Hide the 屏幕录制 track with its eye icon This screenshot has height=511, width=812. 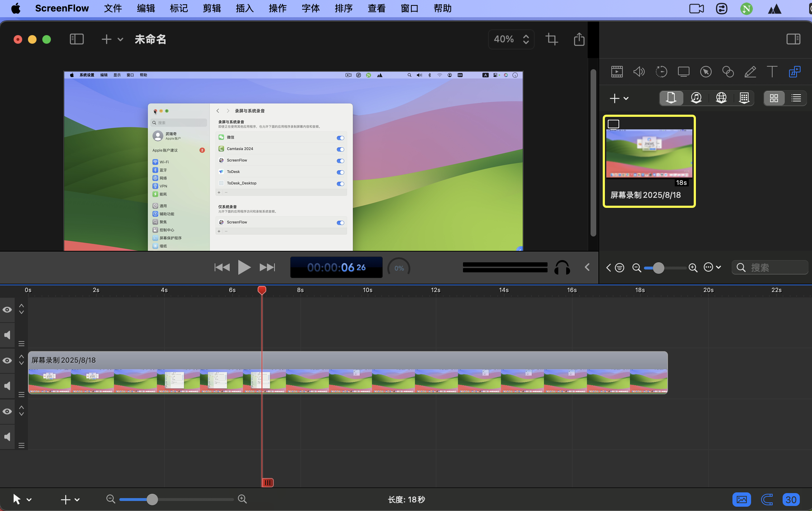7,360
